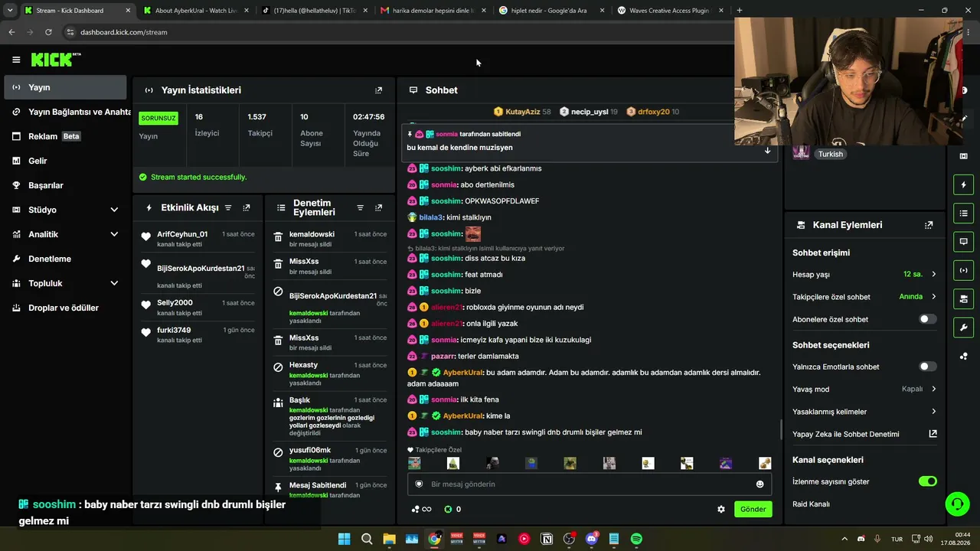Viewport: 980px width, 551px height.
Task: Open Spotify from the taskbar
Action: click(636, 539)
